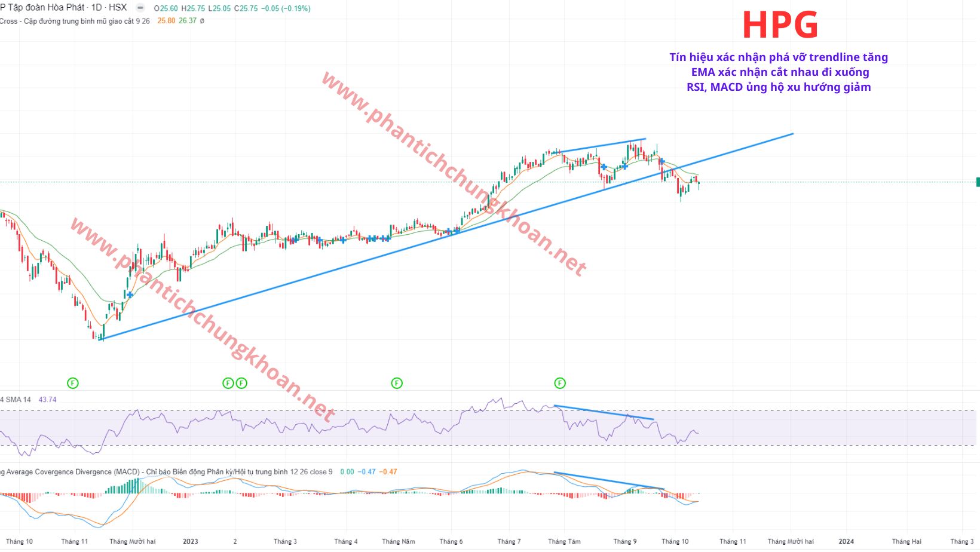Open the F event marker above Tháng 11 2022
The width and height of the screenshot is (980, 552).
(73, 383)
